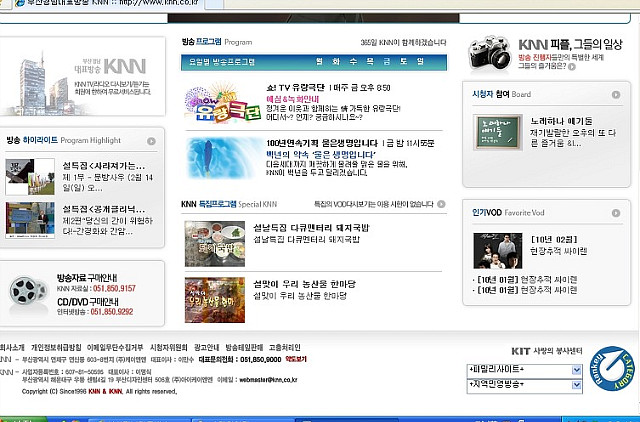Select the 화 day tab
The image size is (640, 422).
click(336, 62)
